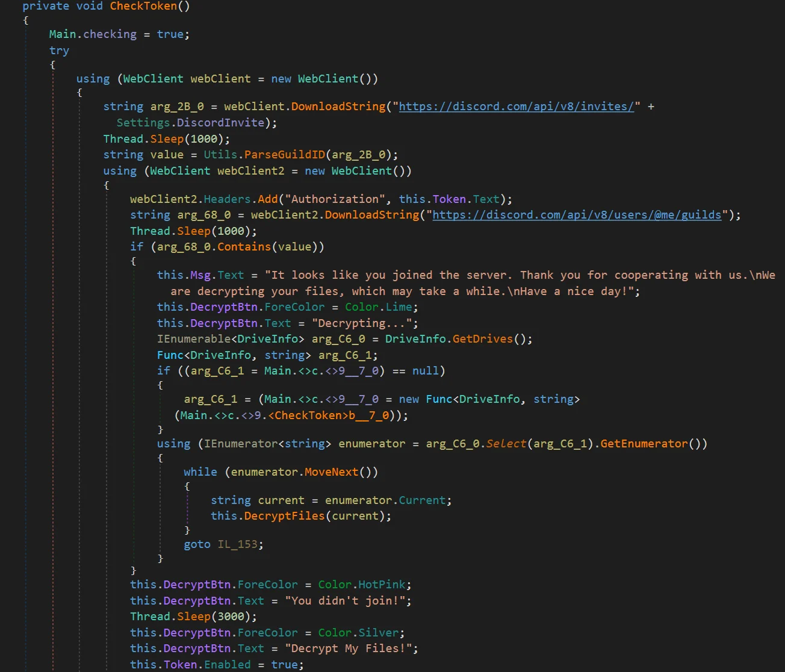Click 'arg_68_0' in the string declaration
785x672 pixels.
pyautogui.click(x=204, y=215)
